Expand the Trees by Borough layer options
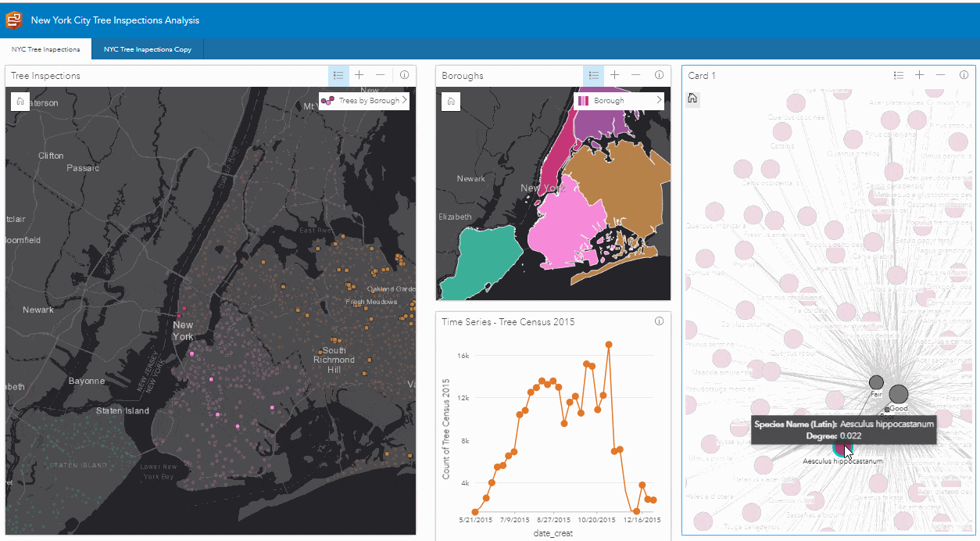The image size is (980, 541). (404, 100)
